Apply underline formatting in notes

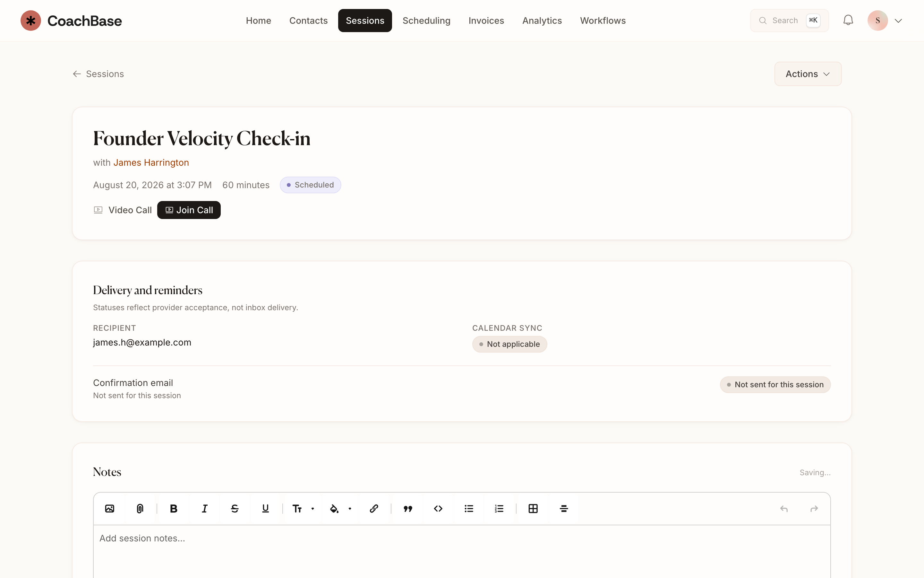265,508
